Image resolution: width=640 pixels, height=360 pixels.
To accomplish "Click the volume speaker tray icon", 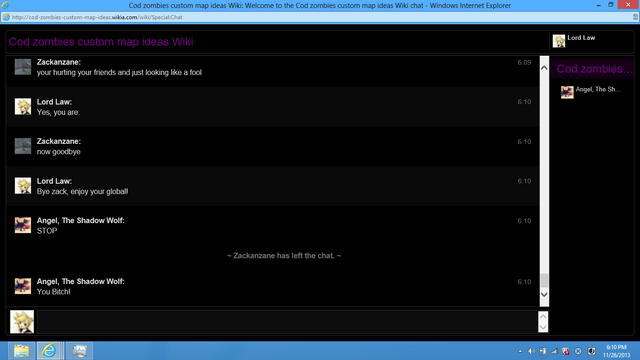I will point(531,351).
